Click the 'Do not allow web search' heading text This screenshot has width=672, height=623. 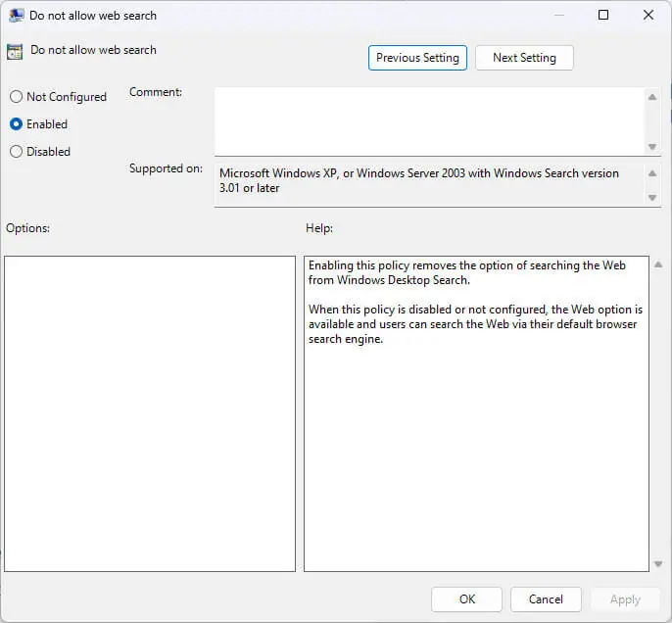[x=93, y=50]
